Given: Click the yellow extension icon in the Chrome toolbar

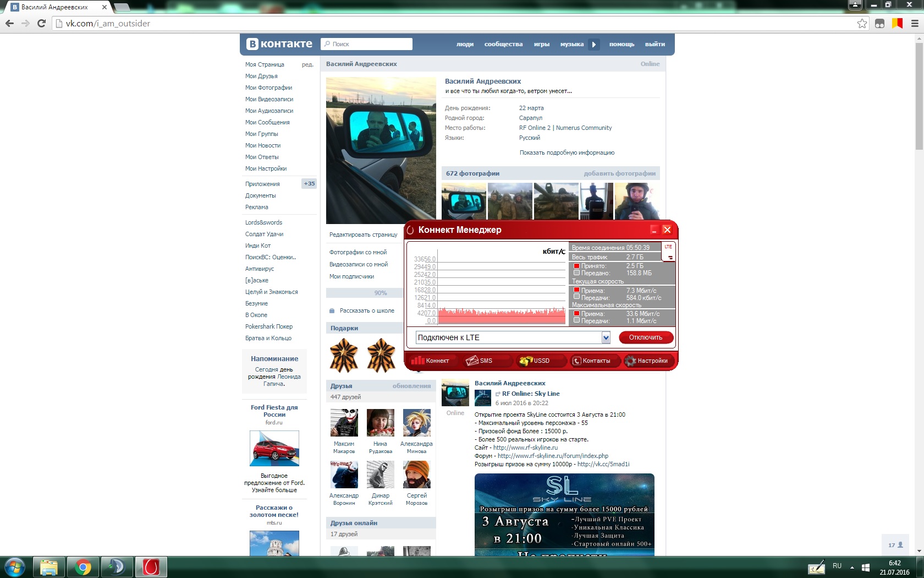Looking at the screenshot, I should point(897,23).
